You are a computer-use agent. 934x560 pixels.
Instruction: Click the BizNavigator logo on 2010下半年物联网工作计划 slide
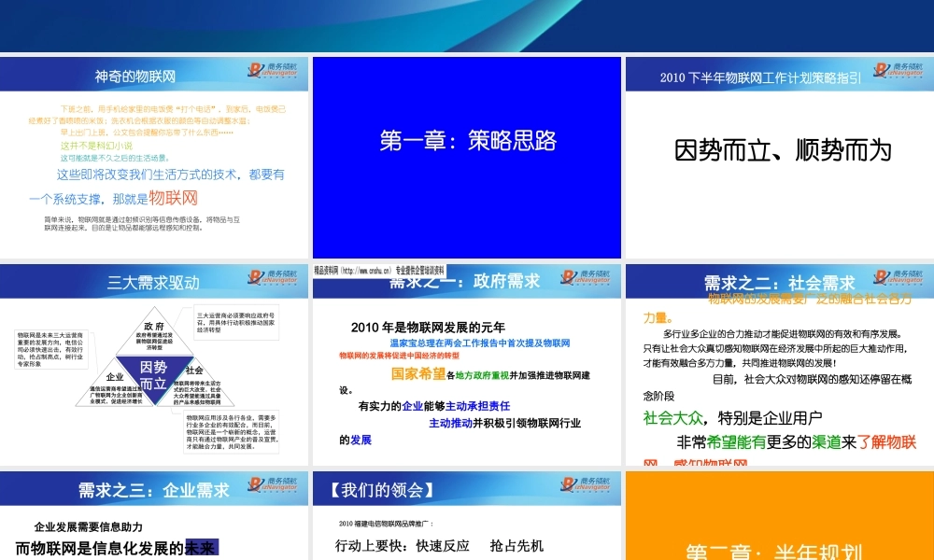[899, 71]
